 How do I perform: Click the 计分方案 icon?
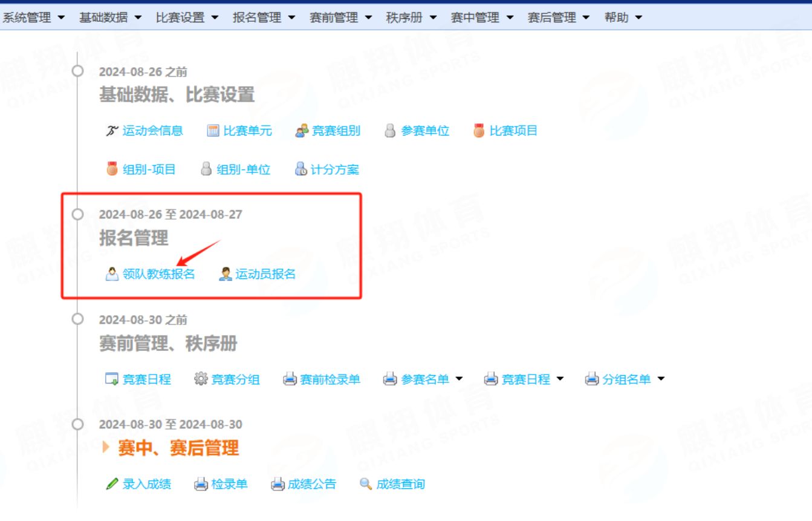click(x=300, y=169)
